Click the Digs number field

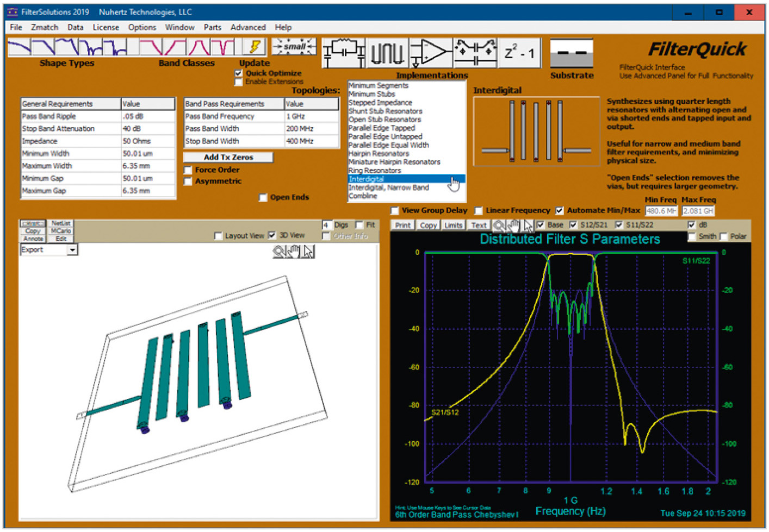pos(327,225)
